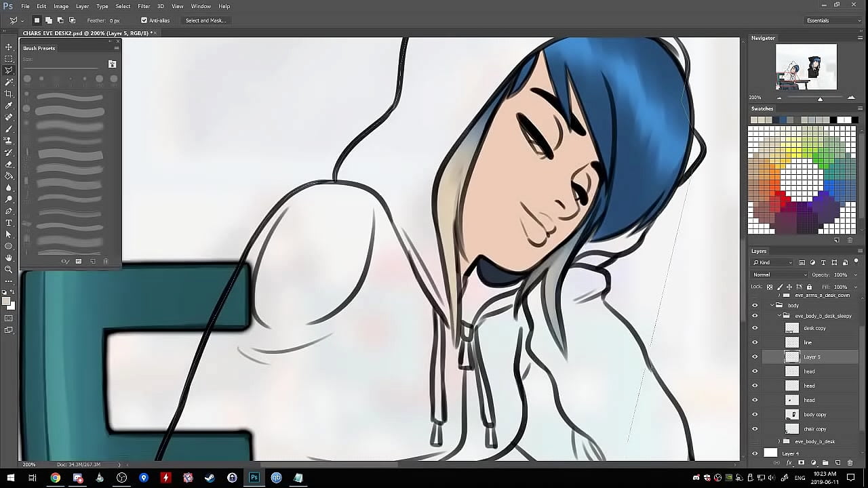Toggle visibility of 'chair copy' layer
The image size is (868, 488).
pyautogui.click(x=755, y=429)
